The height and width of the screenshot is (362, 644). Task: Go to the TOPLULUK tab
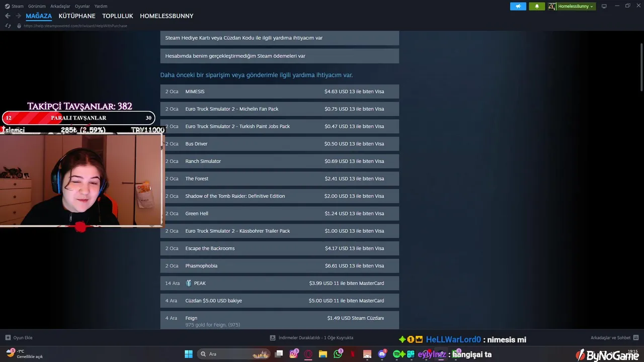pyautogui.click(x=118, y=16)
